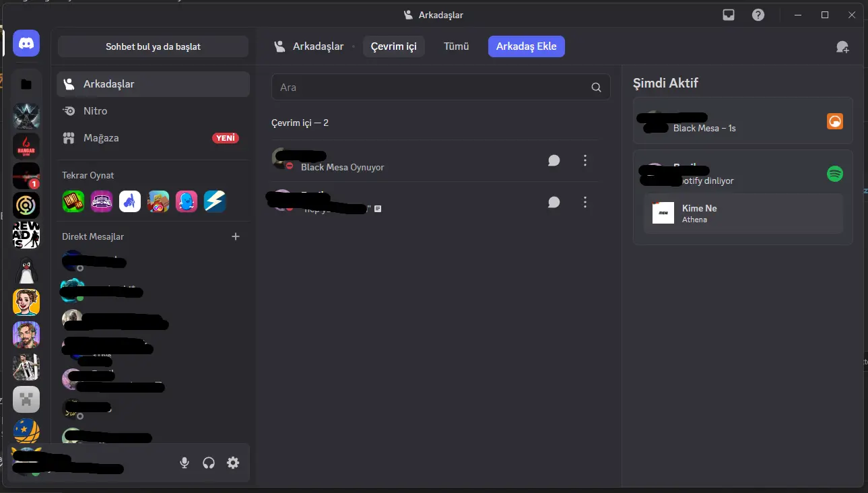
Task: Launch the lightning bolt game icon
Action: [215, 201]
